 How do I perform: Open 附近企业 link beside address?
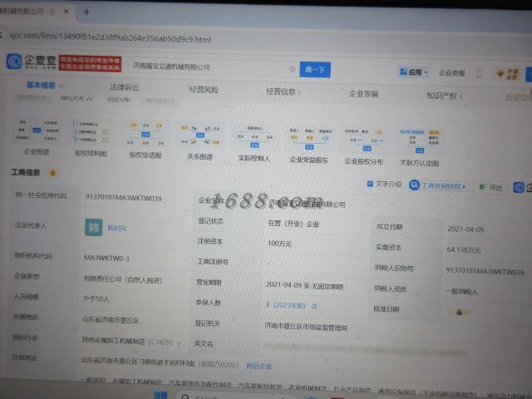pyautogui.click(x=259, y=366)
